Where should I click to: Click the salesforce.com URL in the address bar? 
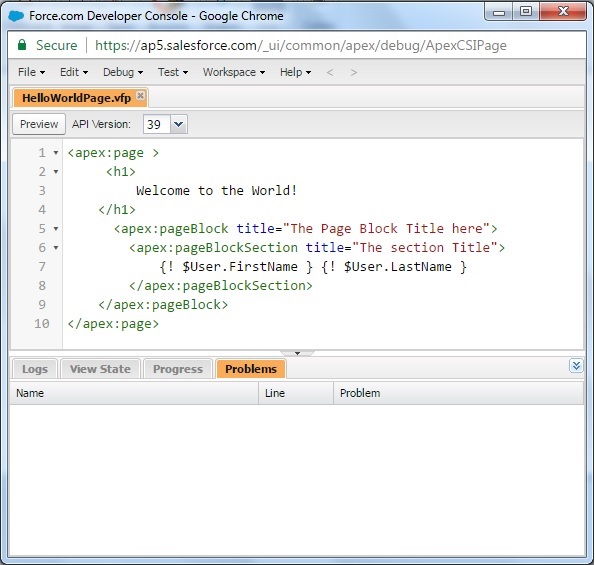pyautogui.click(x=301, y=46)
